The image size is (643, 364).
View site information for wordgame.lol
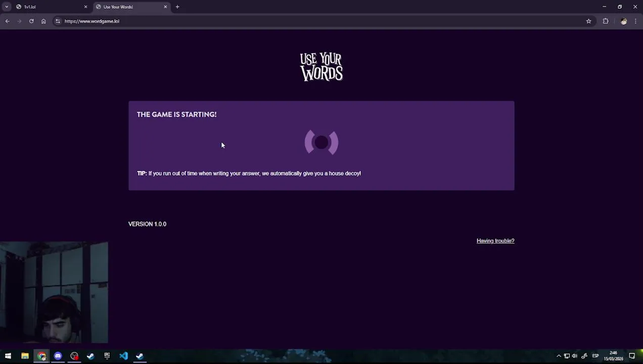[58, 21]
